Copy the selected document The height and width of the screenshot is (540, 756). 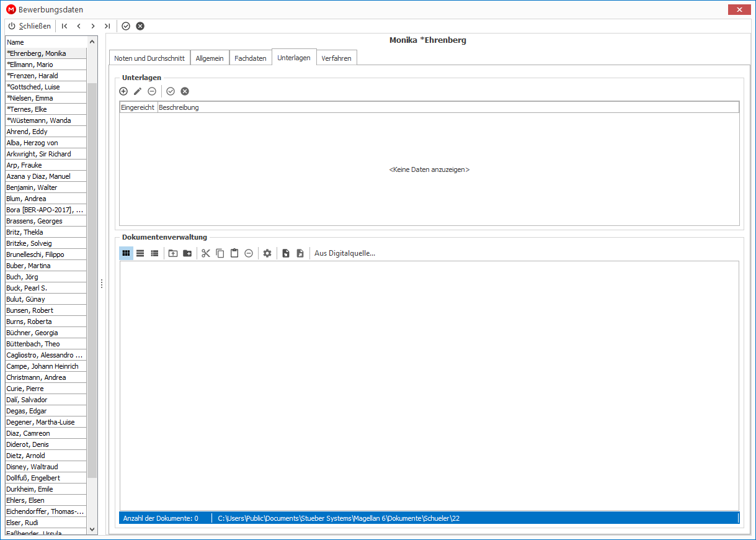tap(220, 253)
